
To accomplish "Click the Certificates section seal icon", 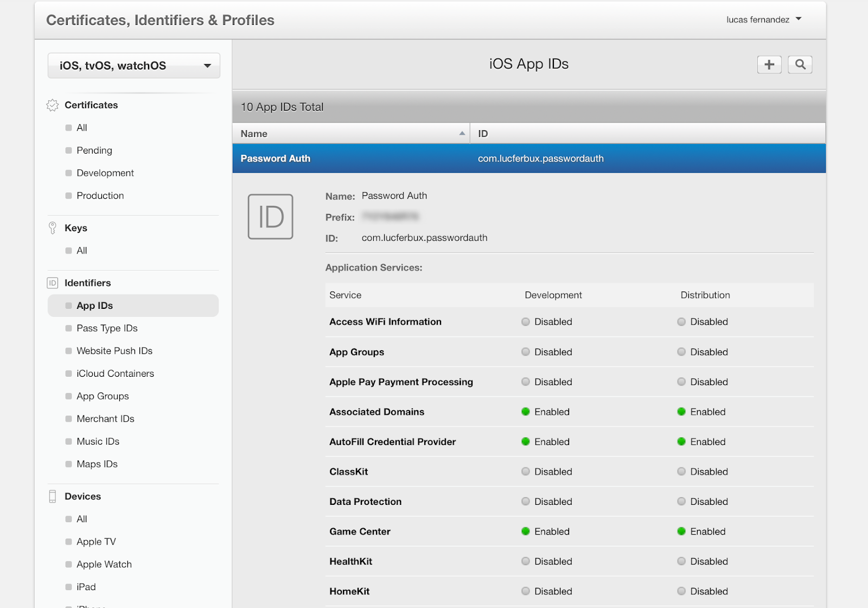I will (53, 105).
